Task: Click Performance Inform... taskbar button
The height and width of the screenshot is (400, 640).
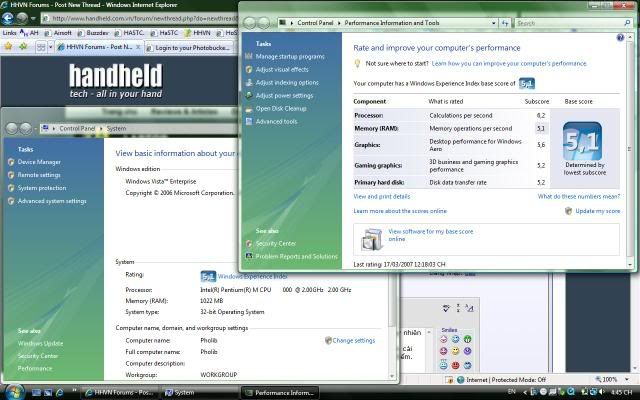Action: [280, 393]
